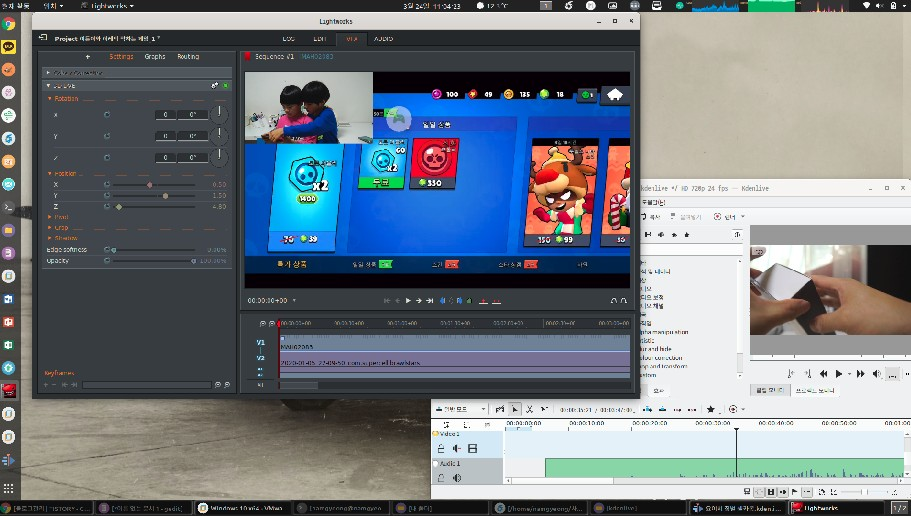Screen dimensions: 911x516
Task: Show applications grid in the dock
Action: click(x=8, y=488)
